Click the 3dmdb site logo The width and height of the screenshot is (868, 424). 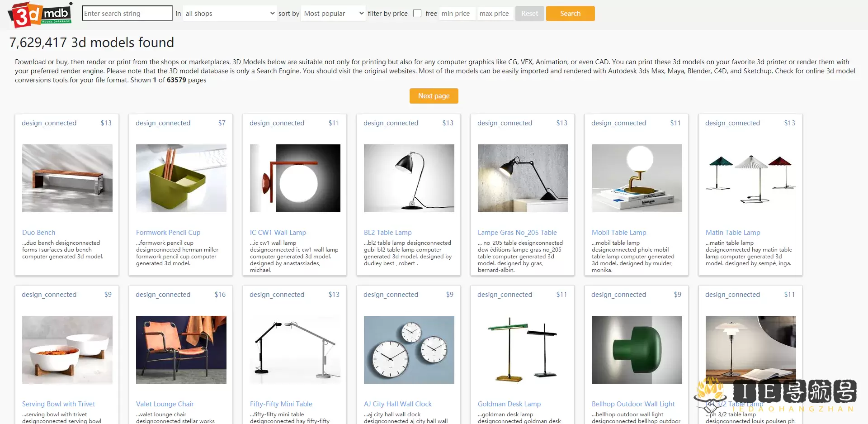click(x=40, y=15)
